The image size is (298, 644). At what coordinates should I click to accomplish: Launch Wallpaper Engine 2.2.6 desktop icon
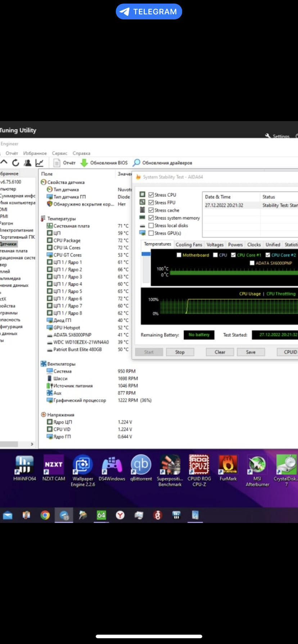pyautogui.click(x=83, y=471)
